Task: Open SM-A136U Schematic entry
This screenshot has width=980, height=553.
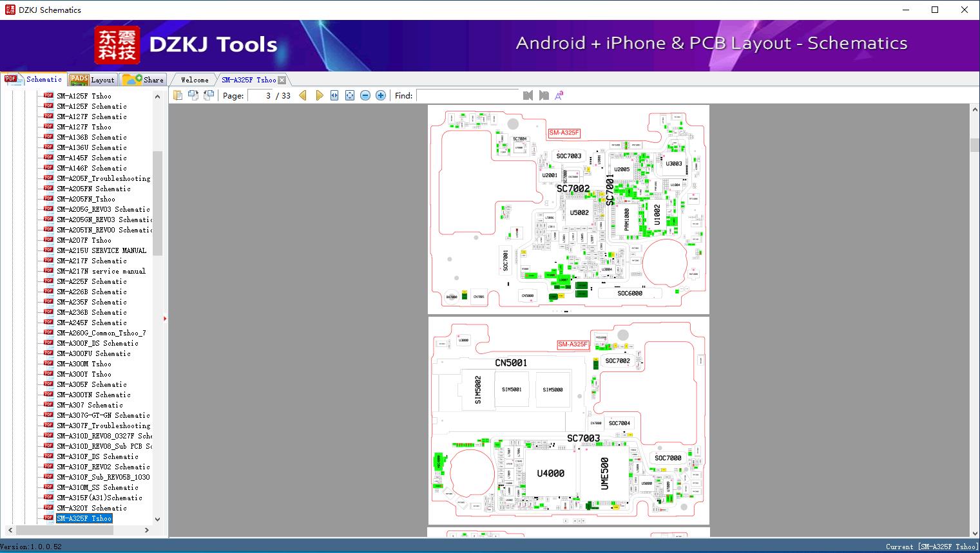Action: point(91,147)
